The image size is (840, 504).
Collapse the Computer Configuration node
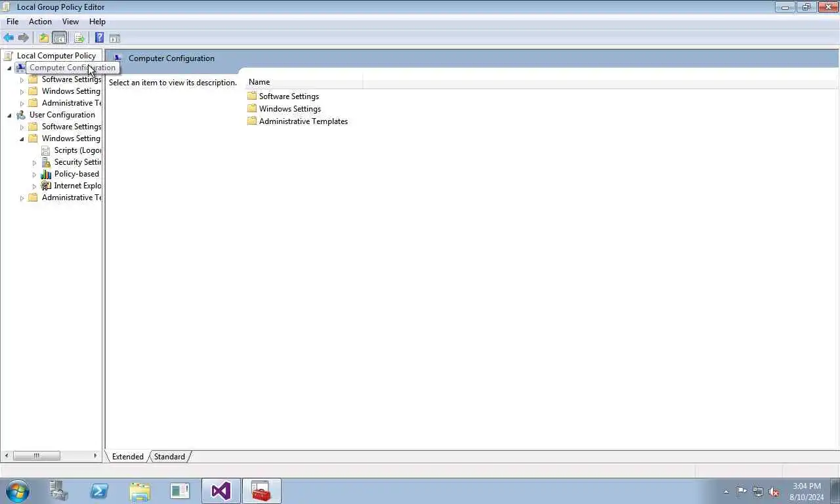(9, 68)
